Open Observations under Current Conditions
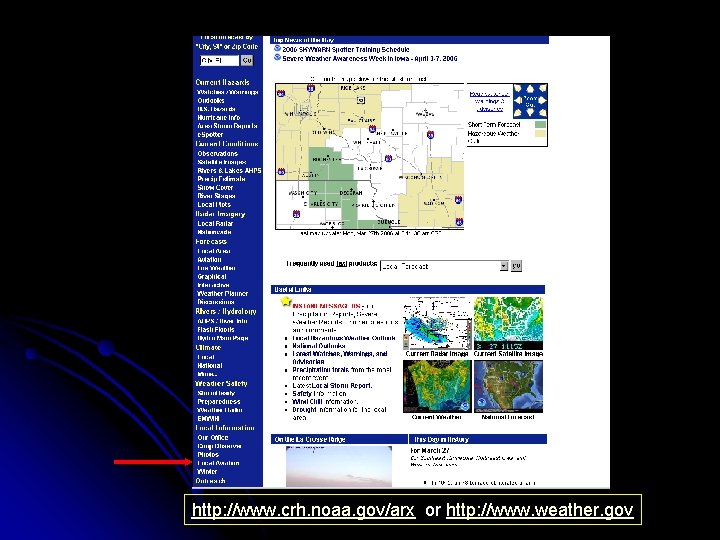720x540 pixels. coord(217,154)
